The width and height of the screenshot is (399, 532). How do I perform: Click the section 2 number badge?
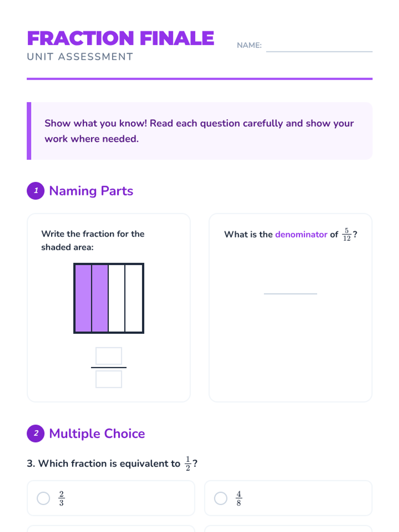36,434
